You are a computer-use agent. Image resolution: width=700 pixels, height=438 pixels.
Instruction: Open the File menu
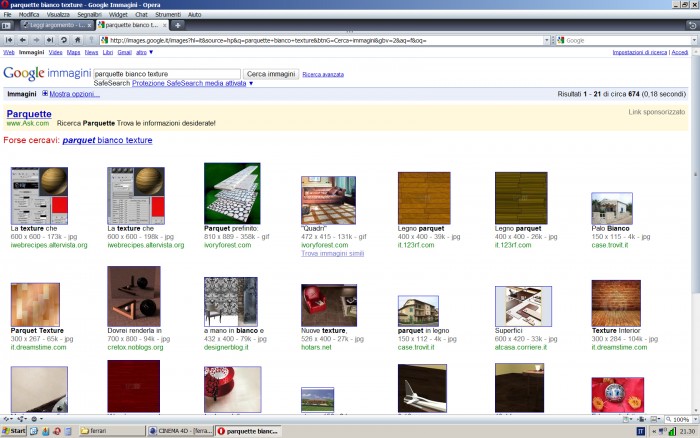[8, 14]
